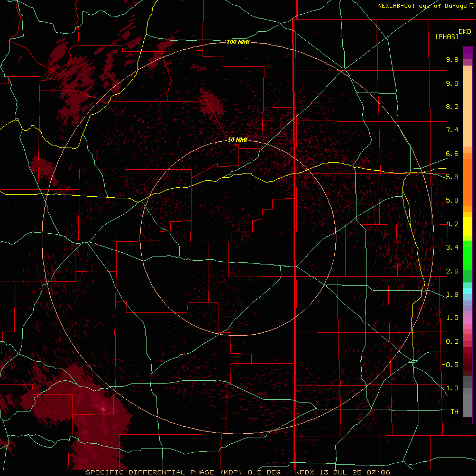Select the 2.6 legend value
The image size is (476, 476).
coord(452,271)
